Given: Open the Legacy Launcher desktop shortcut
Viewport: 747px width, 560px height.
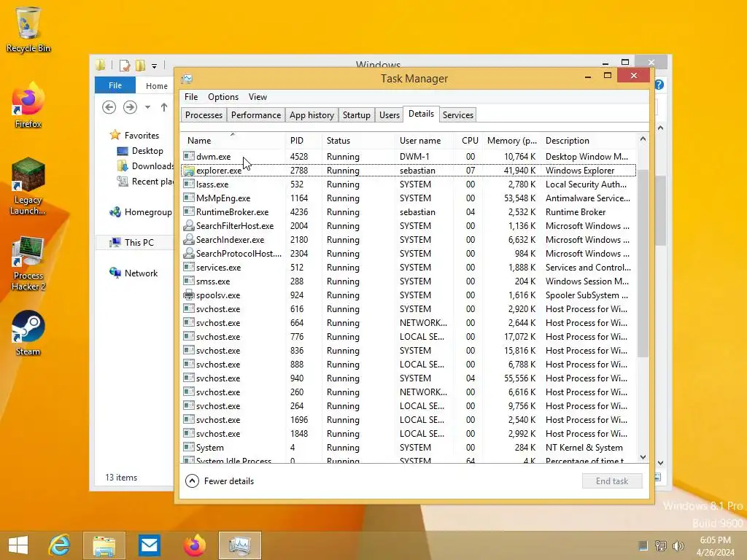Looking at the screenshot, I should [28, 187].
